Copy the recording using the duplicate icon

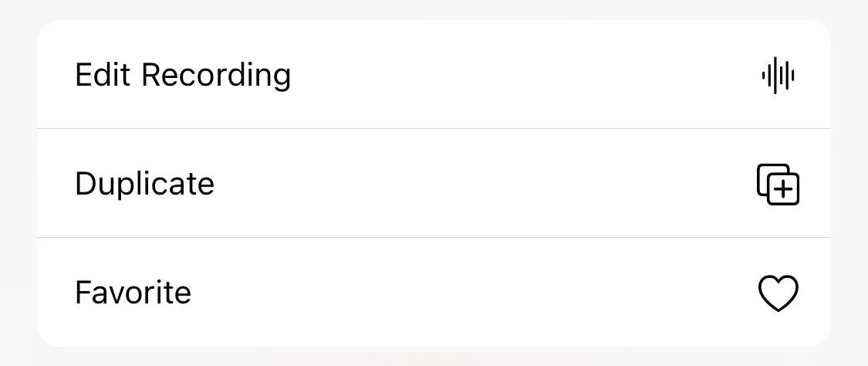(778, 185)
